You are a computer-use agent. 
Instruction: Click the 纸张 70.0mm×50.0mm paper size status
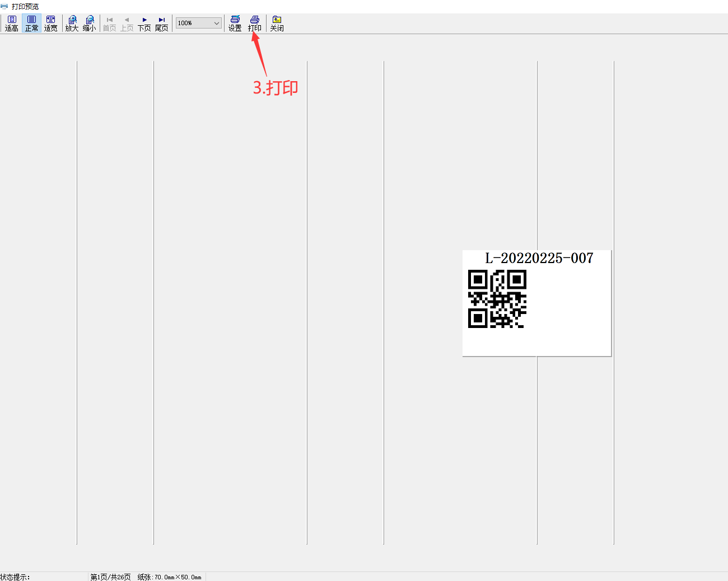coord(169,577)
